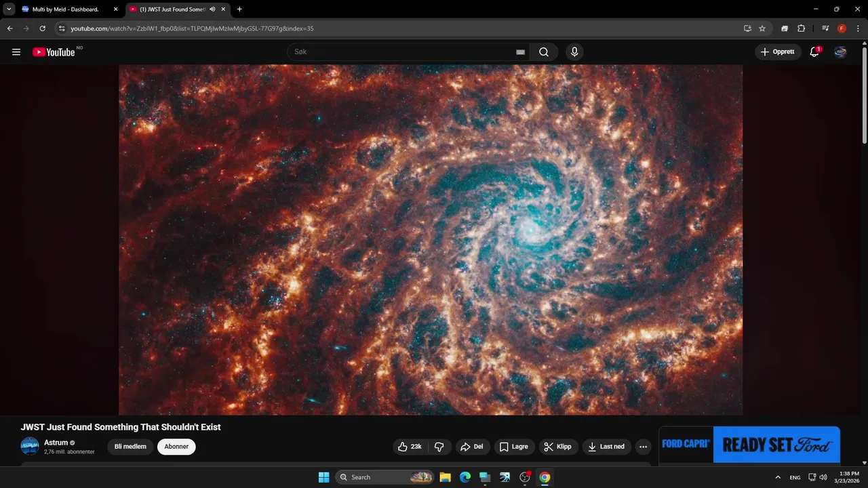Open the YouTube guide hamburger menu
This screenshot has width=868, height=488.
16,52
